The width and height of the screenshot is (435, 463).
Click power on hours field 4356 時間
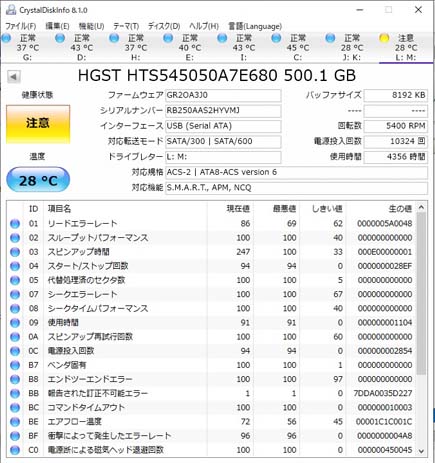(396, 157)
